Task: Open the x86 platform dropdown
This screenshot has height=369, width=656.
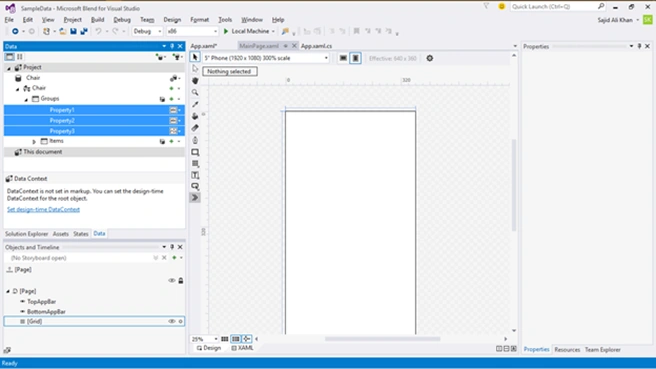Action: point(192,31)
